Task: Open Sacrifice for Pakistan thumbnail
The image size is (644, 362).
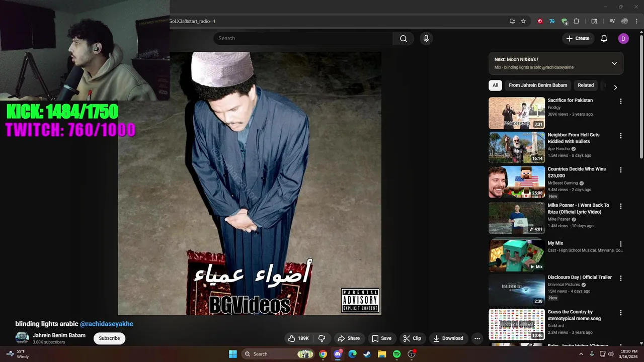Action: click(x=517, y=113)
